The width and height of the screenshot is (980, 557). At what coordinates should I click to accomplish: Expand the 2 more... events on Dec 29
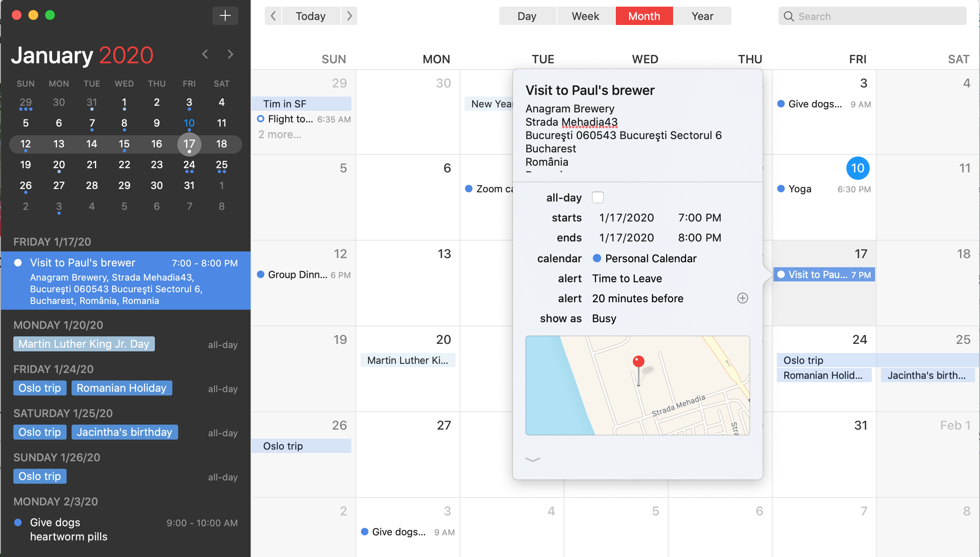(280, 134)
